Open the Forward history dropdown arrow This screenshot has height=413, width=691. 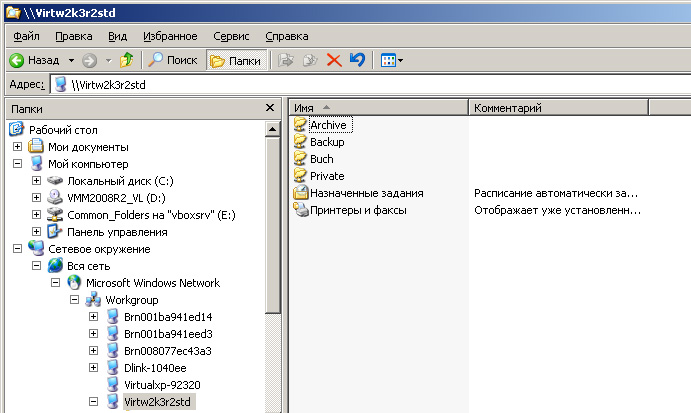[x=108, y=60]
